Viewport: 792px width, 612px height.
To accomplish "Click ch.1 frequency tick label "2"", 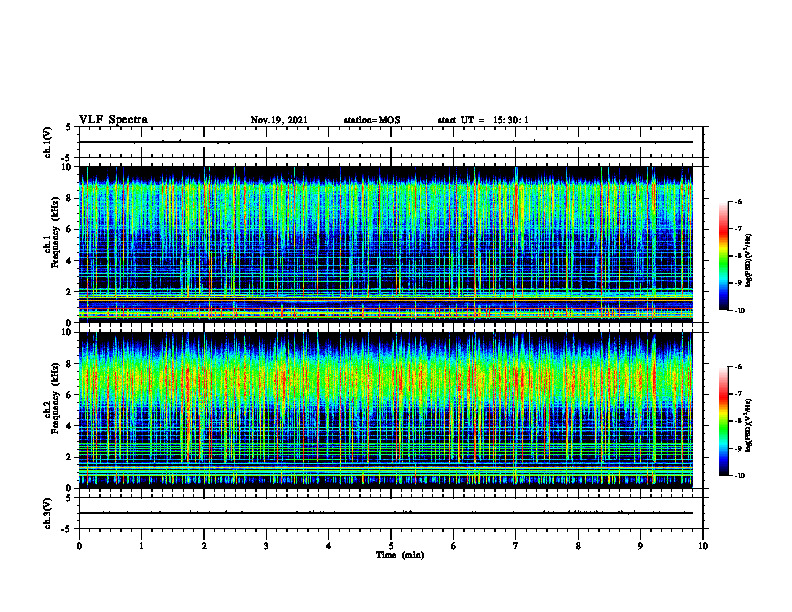I will pos(69,291).
